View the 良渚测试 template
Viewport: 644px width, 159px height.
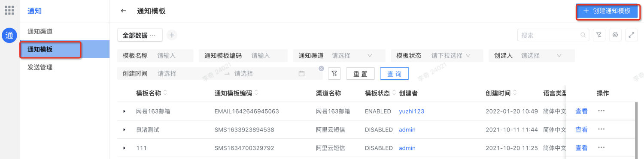coord(581,130)
